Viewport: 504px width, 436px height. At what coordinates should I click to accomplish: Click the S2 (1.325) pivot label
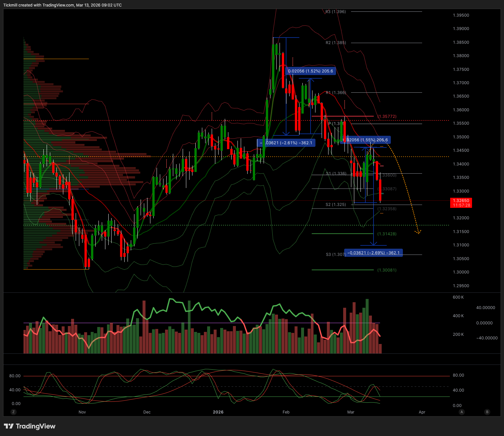[x=335, y=205]
